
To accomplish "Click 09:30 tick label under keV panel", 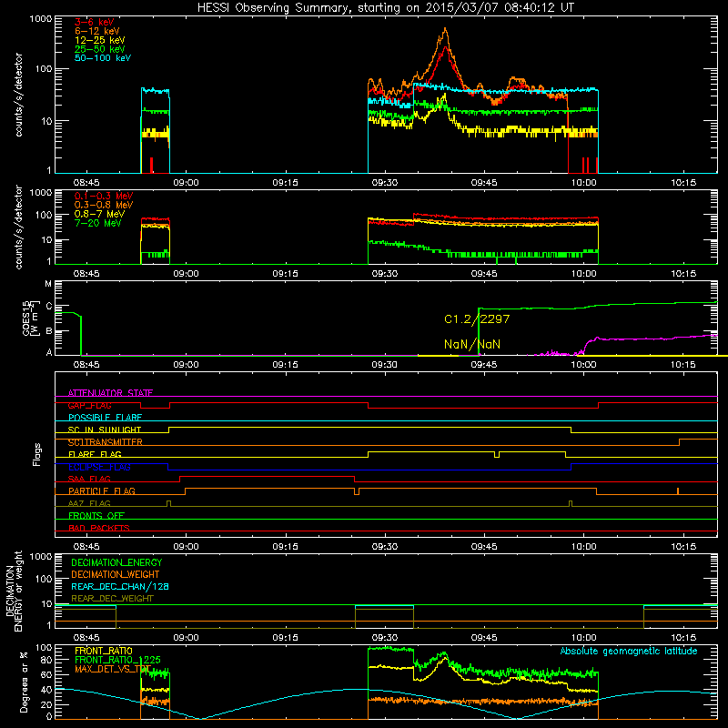I will tap(384, 183).
